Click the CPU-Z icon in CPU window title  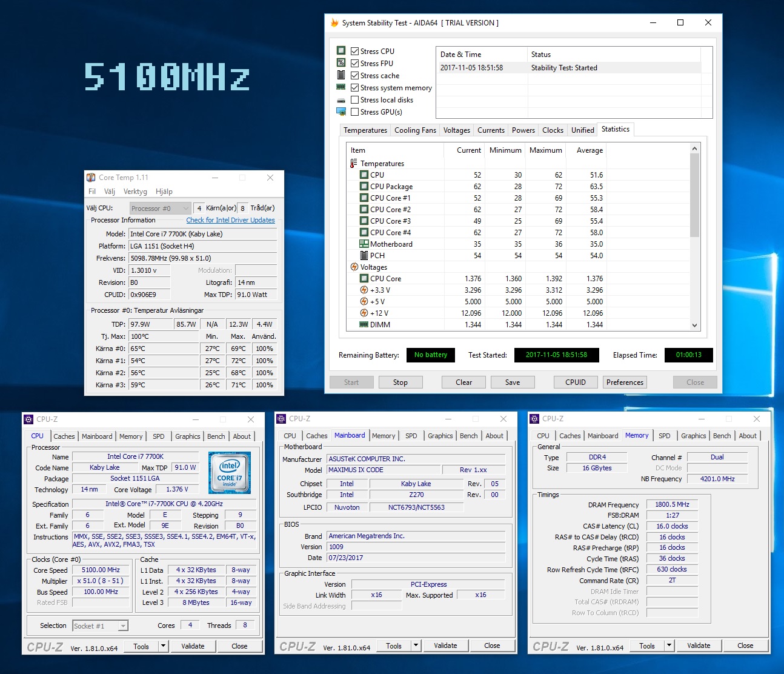(28, 419)
